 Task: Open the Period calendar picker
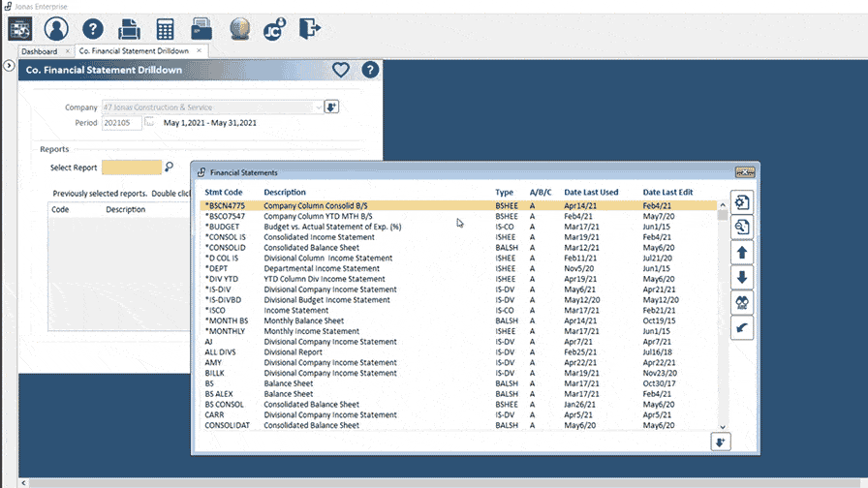click(149, 122)
